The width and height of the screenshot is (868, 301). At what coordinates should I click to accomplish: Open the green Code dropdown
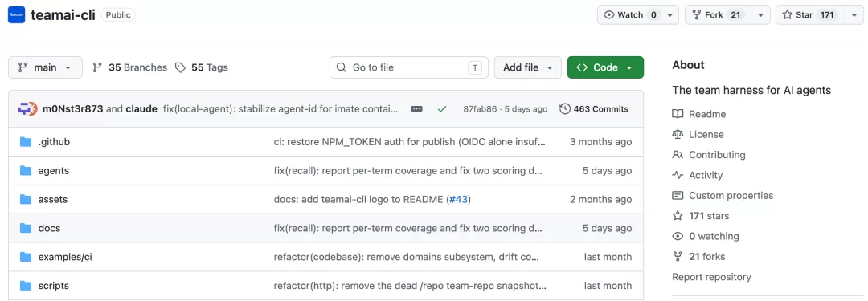(x=605, y=67)
